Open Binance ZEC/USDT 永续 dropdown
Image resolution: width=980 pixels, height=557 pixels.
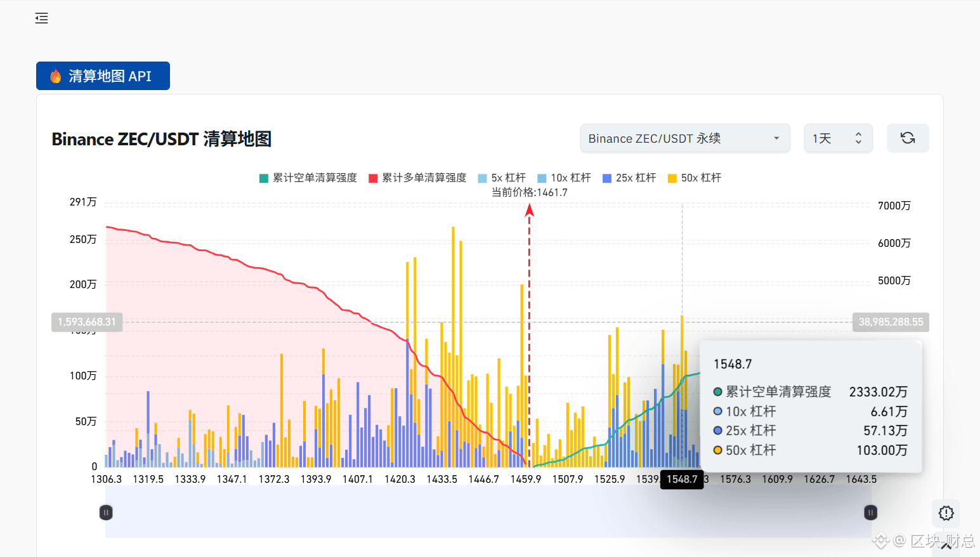point(685,138)
